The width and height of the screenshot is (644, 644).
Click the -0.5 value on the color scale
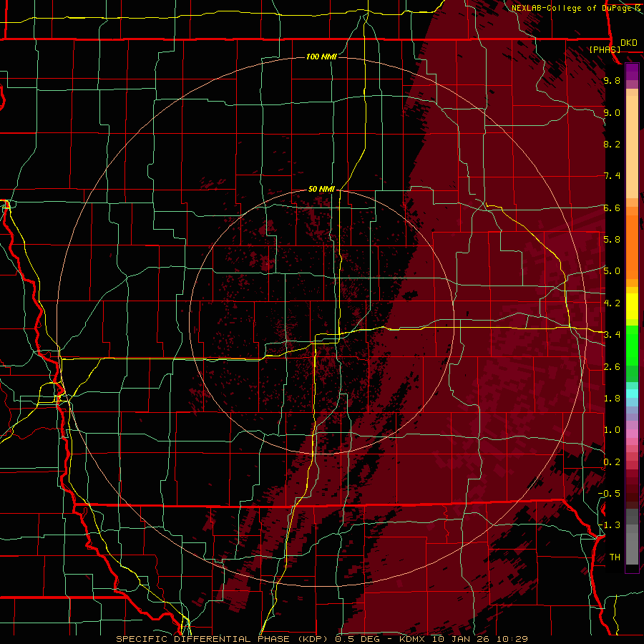(609, 494)
